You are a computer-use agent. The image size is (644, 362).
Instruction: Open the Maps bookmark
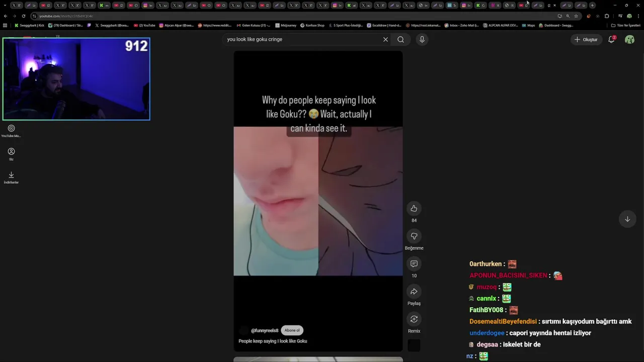pyautogui.click(x=528, y=25)
